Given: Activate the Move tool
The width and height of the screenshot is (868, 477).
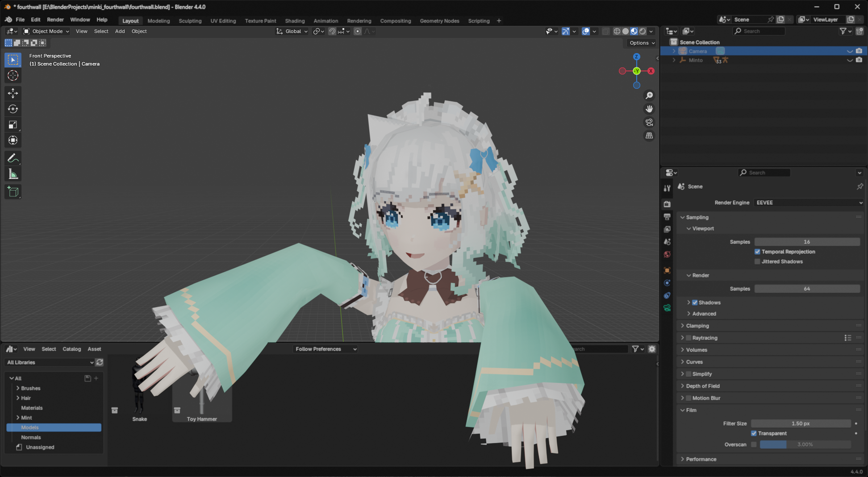Looking at the screenshot, I should tap(13, 93).
